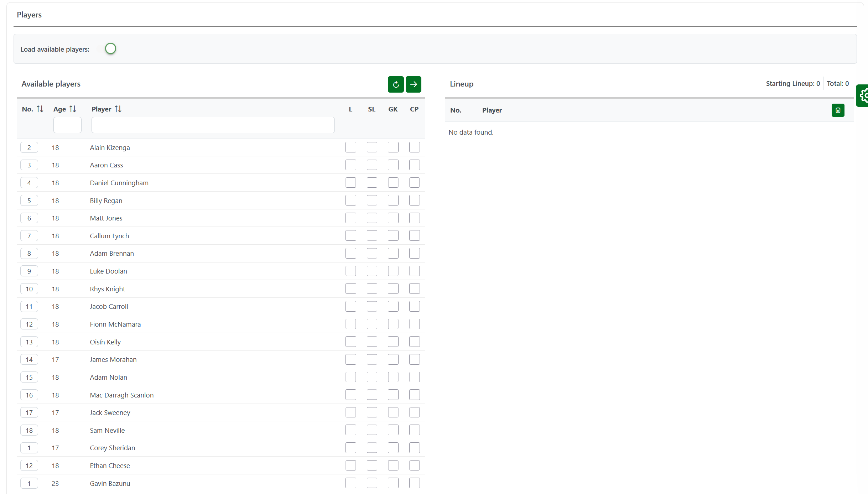Check the CP box for Billy Regan

pyautogui.click(x=414, y=201)
